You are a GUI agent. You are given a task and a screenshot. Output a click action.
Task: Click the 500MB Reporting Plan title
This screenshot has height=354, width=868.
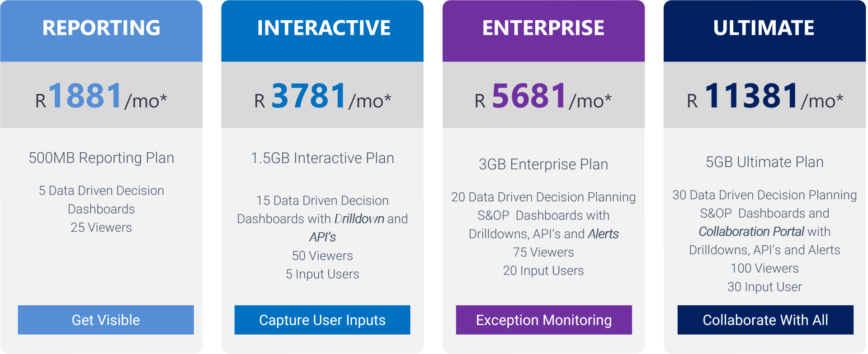coord(101,158)
